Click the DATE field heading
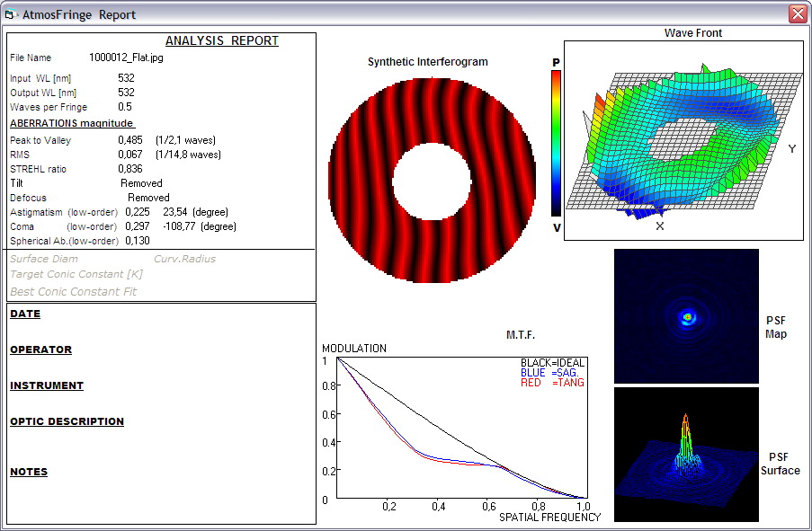 (x=25, y=314)
